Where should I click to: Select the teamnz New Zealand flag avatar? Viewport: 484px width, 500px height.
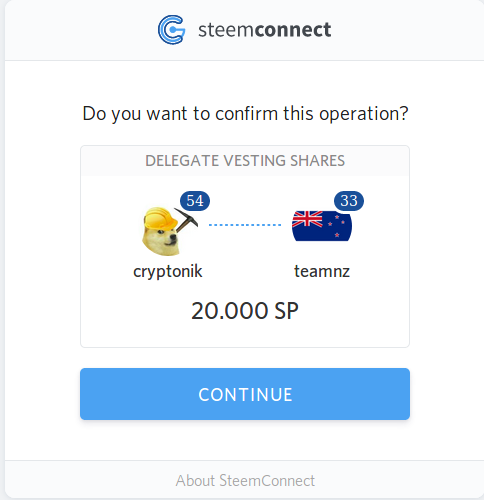tap(322, 226)
